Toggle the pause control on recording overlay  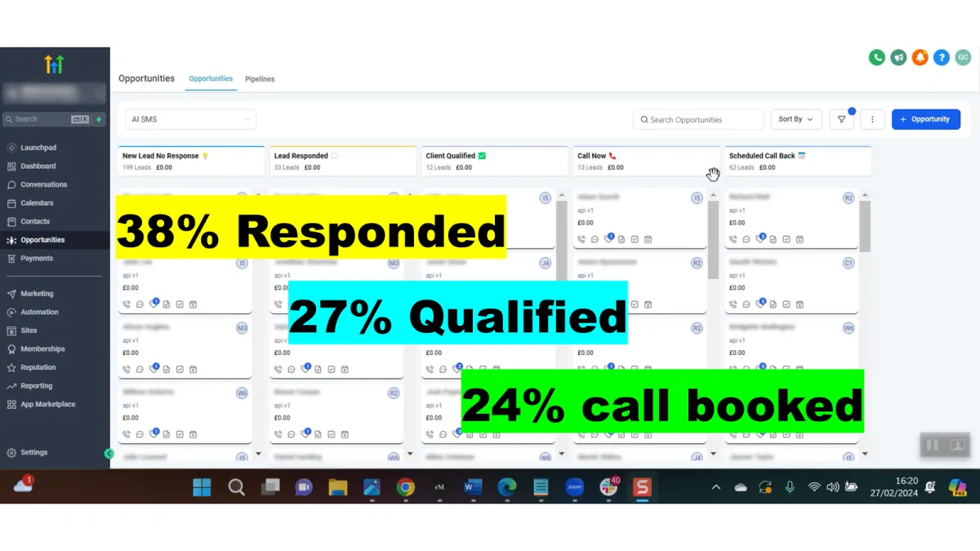point(932,445)
